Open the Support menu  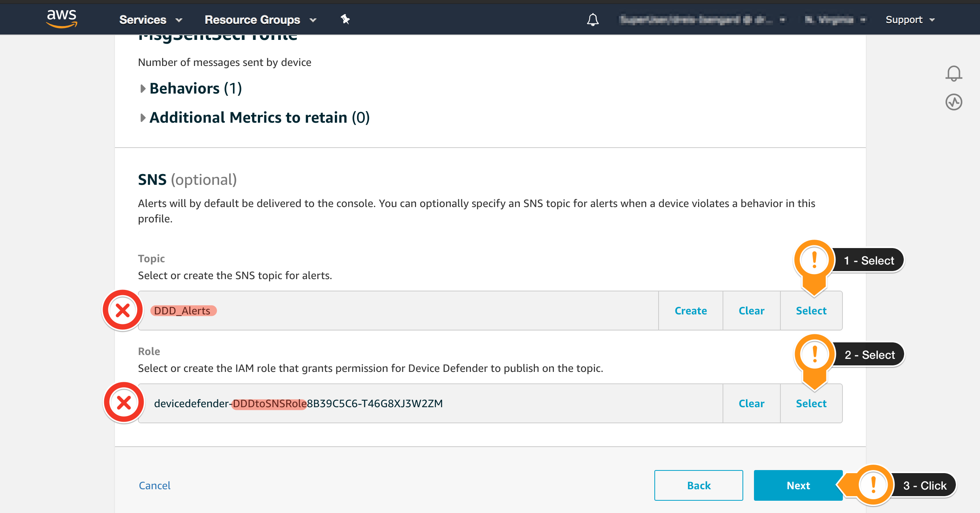click(910, 20)
